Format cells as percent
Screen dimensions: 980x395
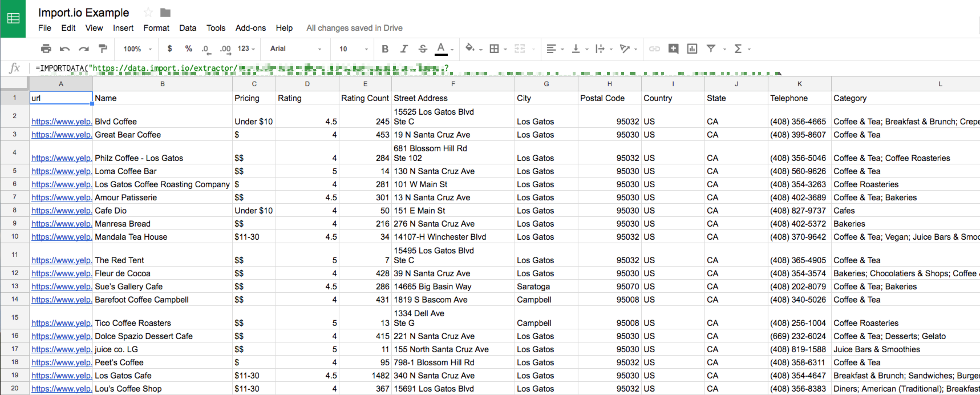pyautogui.click(x=188, y=49)
